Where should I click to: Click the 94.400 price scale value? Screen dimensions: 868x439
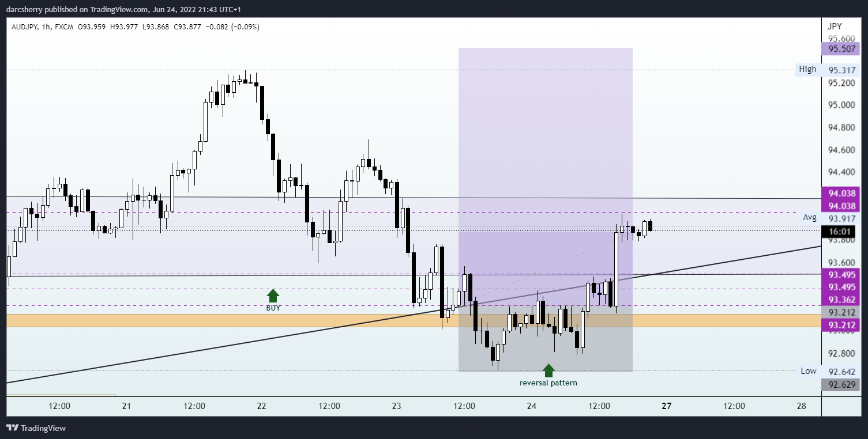point(841,172)
